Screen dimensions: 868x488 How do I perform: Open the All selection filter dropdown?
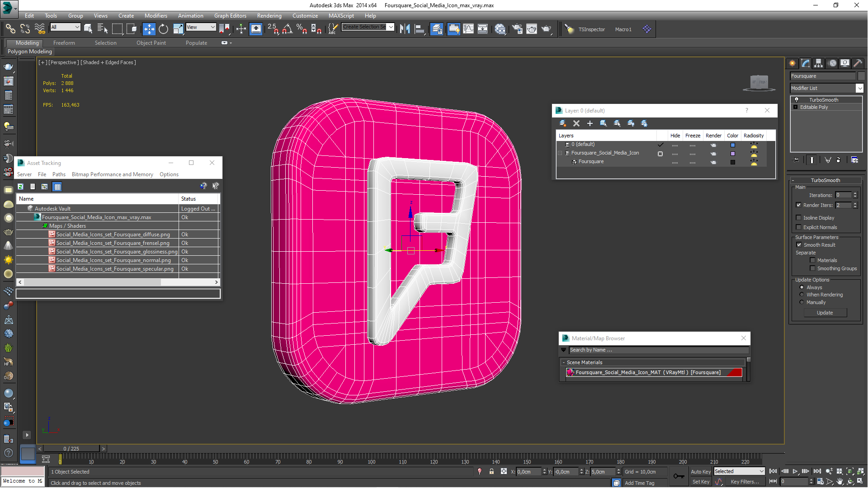[x=77, y=27]
